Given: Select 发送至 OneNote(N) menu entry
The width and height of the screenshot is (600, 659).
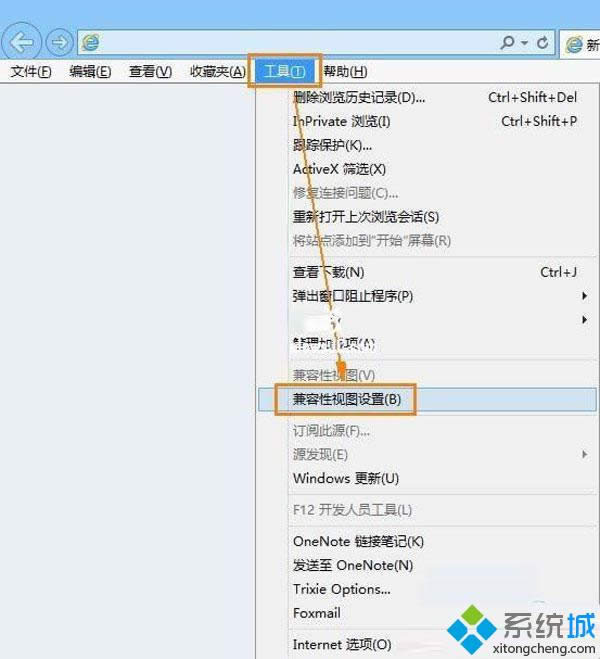Looking at the screenshot, I should (x=427, y=565).
